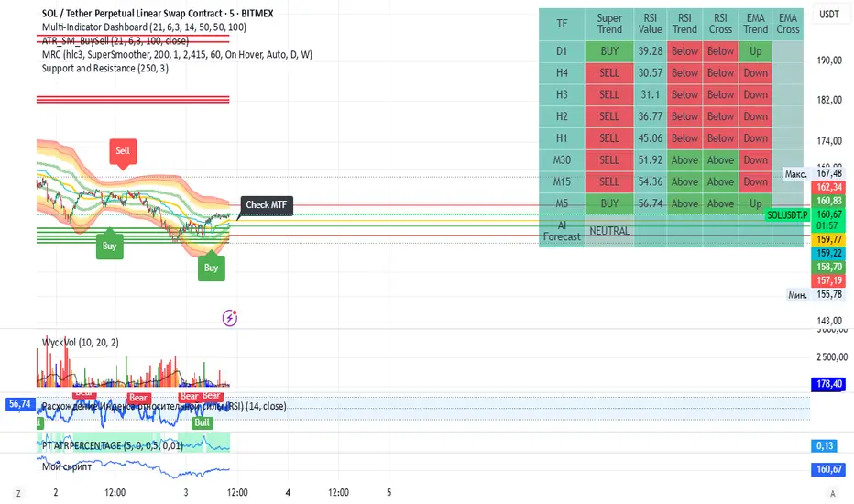Screen dimensions: 854x504
Task: Click the SOLUSDT.P price label
Action: pos(787,215)
